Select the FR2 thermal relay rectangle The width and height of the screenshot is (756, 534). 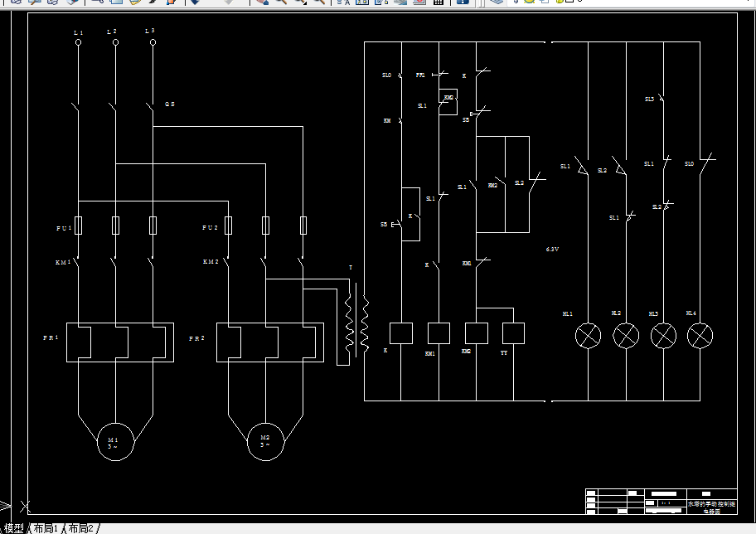(270, 342)
